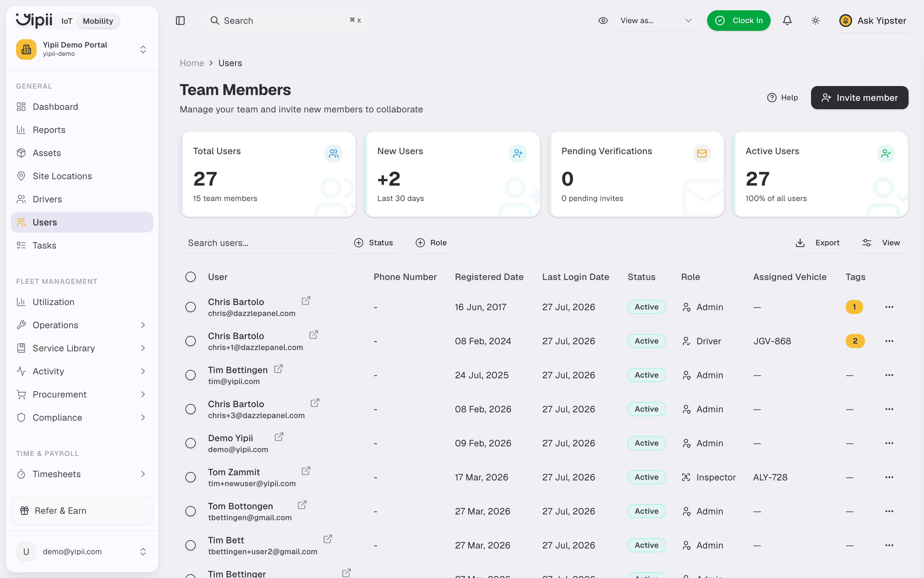Switch to the Mobility tab
924x578 pixels.
click(x=98, y=21)
